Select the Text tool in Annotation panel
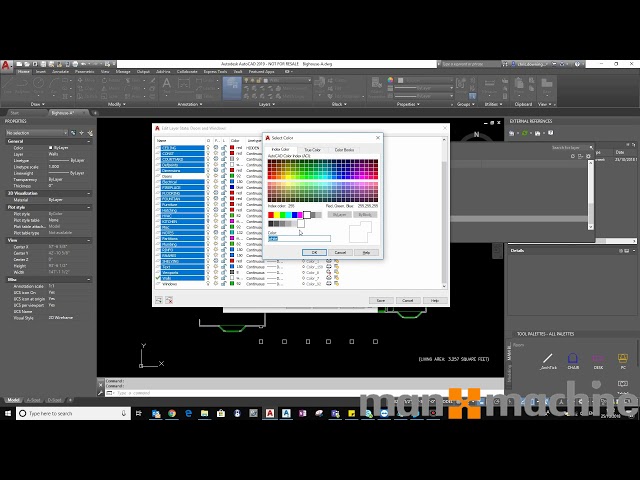Image resolution: width=640 pixels, height=480 pixels. [x=167, y=84]
